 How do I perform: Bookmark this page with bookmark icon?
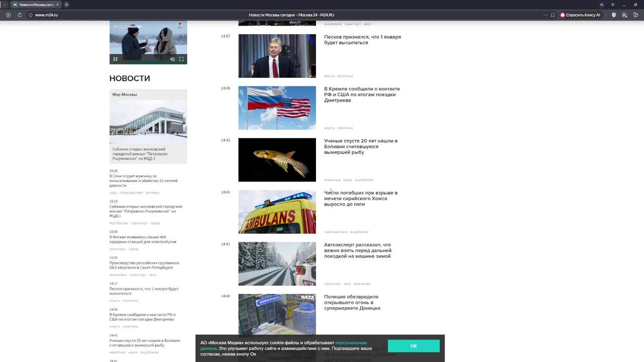click(x=552, y=15)
